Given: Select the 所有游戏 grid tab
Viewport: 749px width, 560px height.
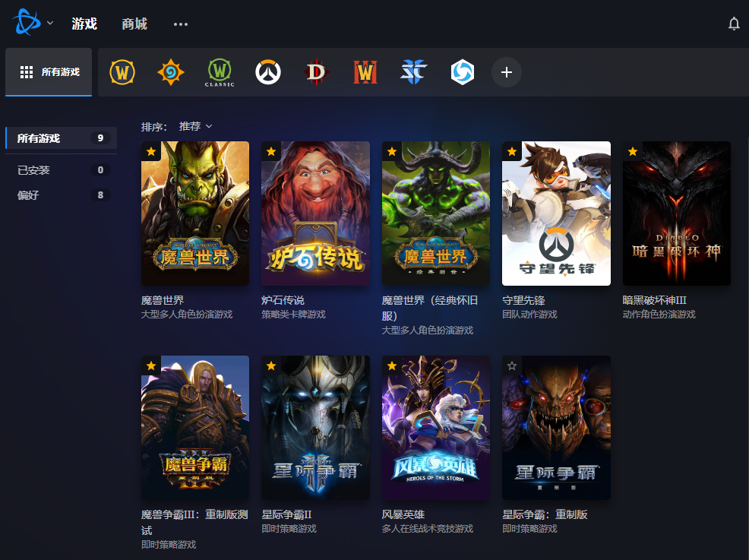Looking at the screenshot, I should (x=49, y=72).
